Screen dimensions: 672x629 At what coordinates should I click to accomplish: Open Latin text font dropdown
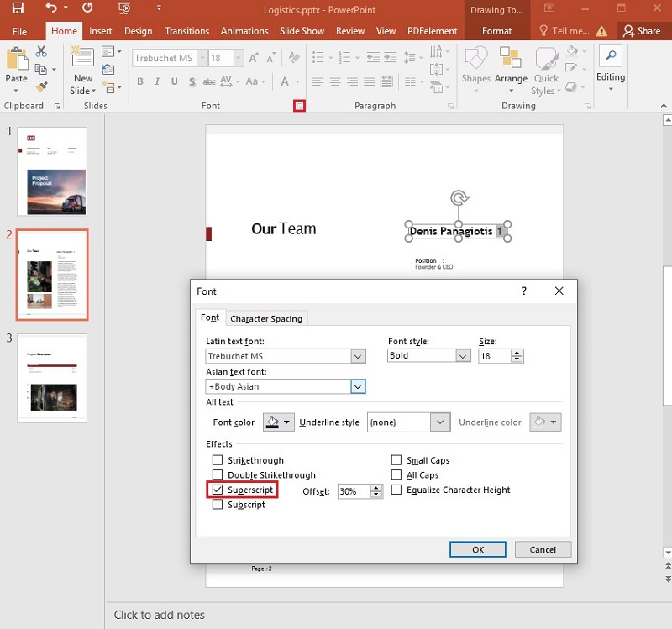point(358,356)
